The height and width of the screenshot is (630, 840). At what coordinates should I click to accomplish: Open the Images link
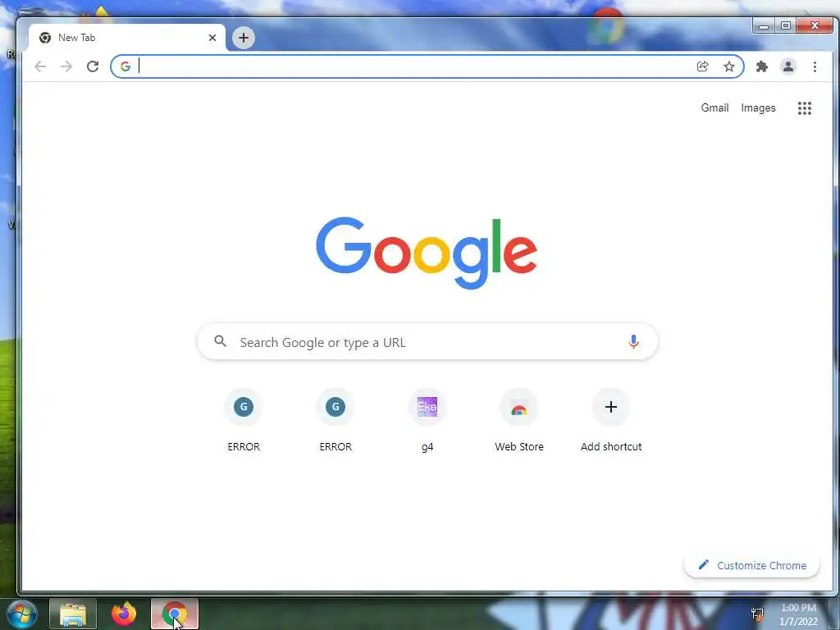[758, 107]
